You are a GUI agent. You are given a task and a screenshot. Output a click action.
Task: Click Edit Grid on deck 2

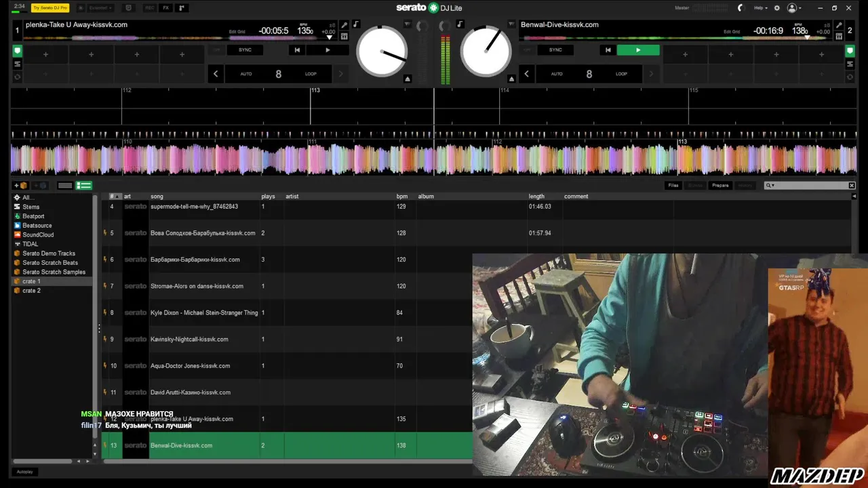[x=732, y=32]
